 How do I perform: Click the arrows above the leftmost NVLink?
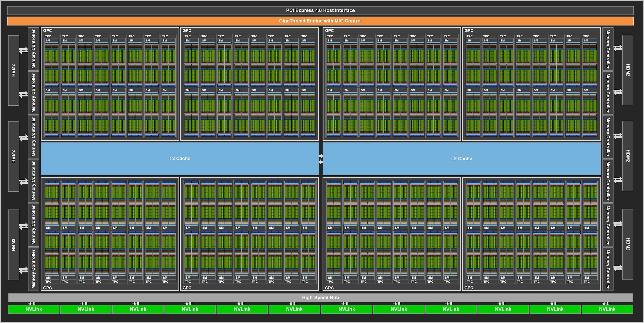pos(32,303)
